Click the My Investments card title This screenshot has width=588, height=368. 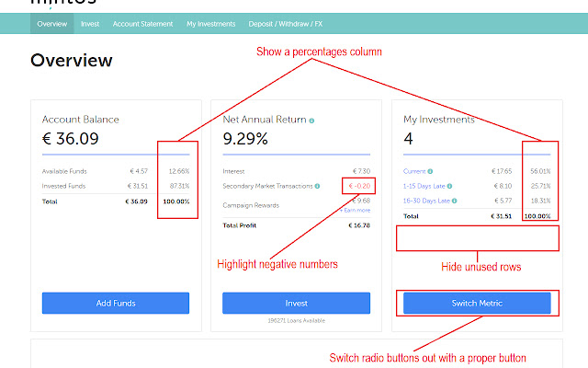439,120
